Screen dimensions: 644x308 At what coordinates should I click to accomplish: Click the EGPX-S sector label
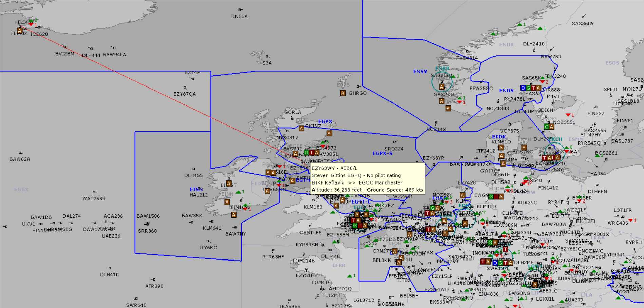tap(382, 153)
